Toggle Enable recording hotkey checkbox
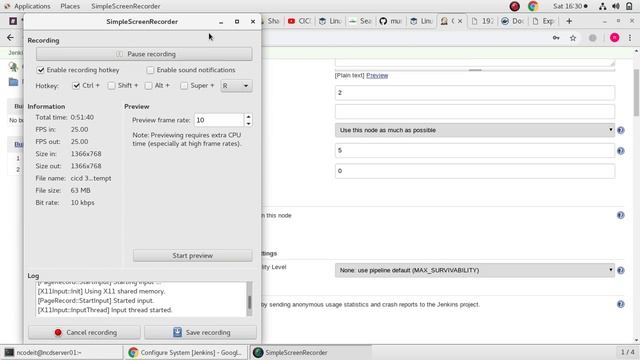This screenshot has width=640, height=360. pos(40,70)
